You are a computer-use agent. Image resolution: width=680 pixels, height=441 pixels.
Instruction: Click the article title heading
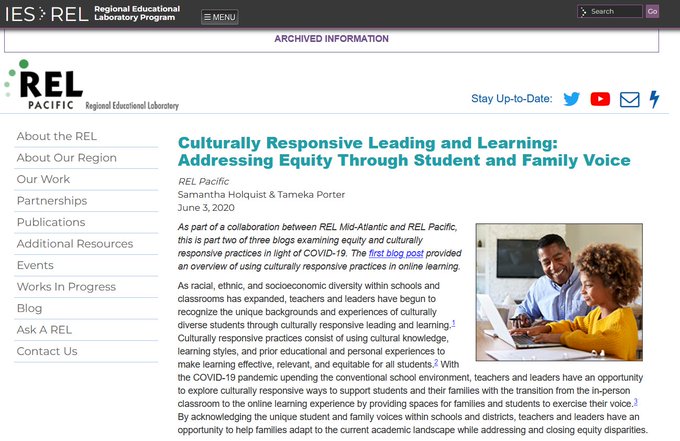coord(404,151)
